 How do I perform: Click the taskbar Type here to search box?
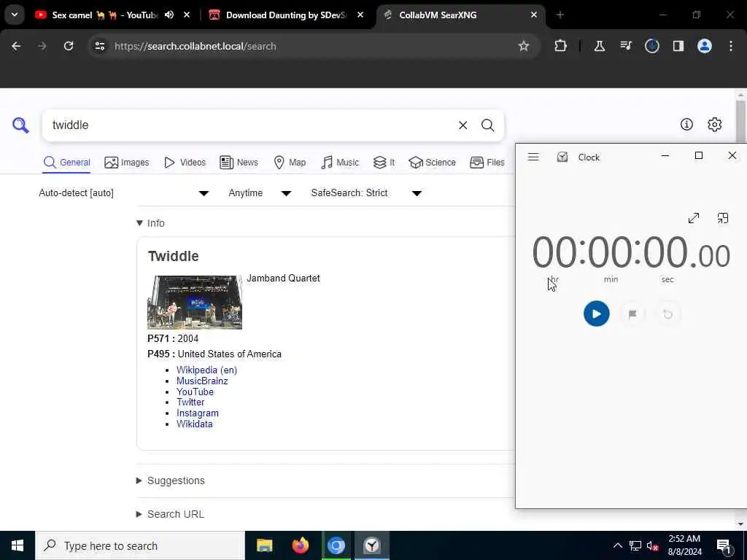pos(140,545)
